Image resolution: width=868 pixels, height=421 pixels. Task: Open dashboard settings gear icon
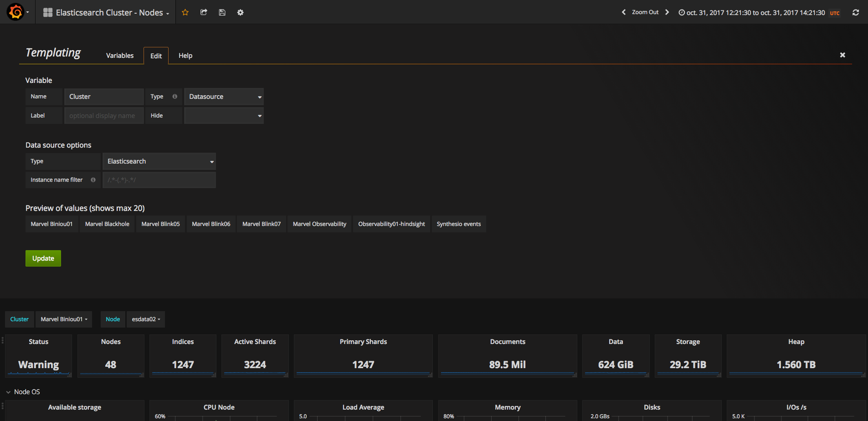pos(240,12)
